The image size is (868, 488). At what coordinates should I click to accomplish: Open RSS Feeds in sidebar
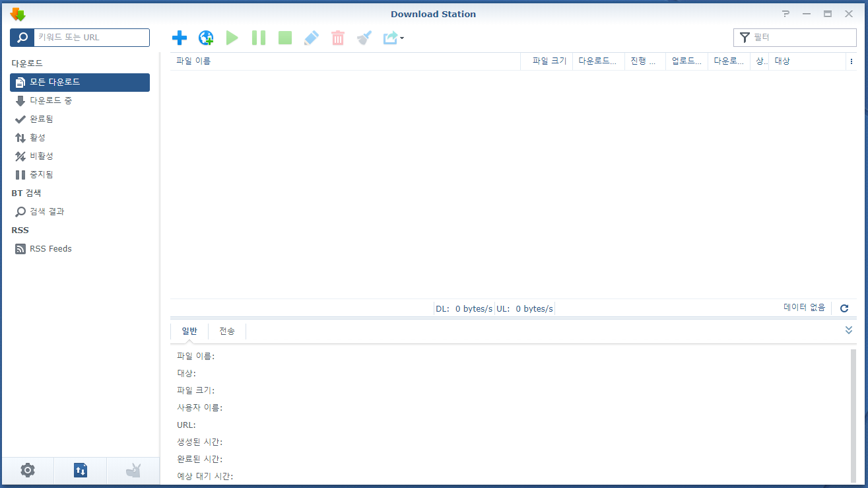[80, 248]
